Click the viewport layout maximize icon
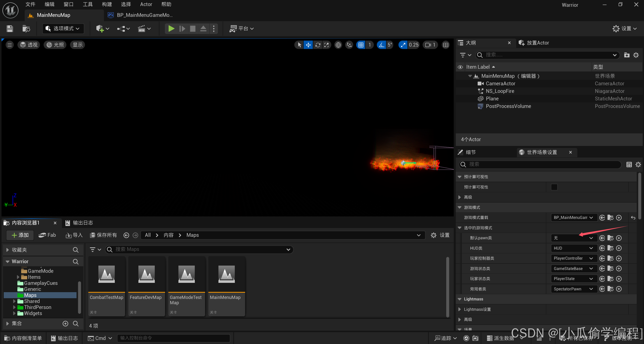This screenshot has height=344, width=644. point(445,45)
